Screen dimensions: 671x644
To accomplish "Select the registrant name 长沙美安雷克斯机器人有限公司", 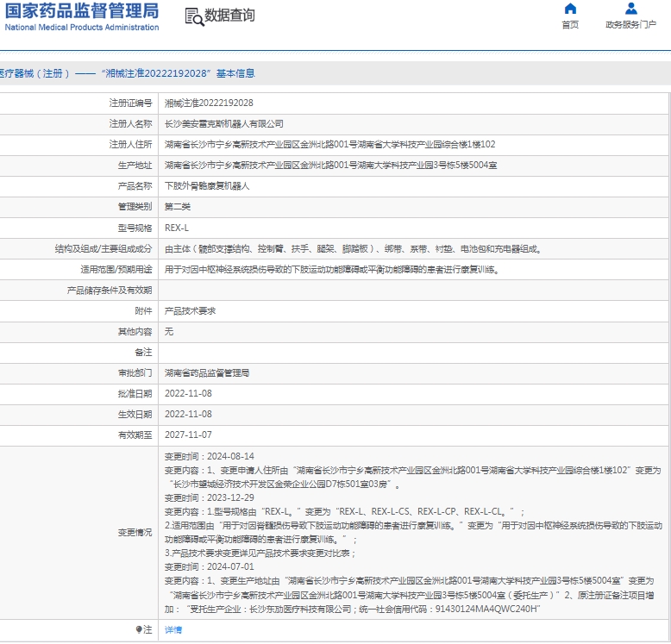I will coord(223,124).
